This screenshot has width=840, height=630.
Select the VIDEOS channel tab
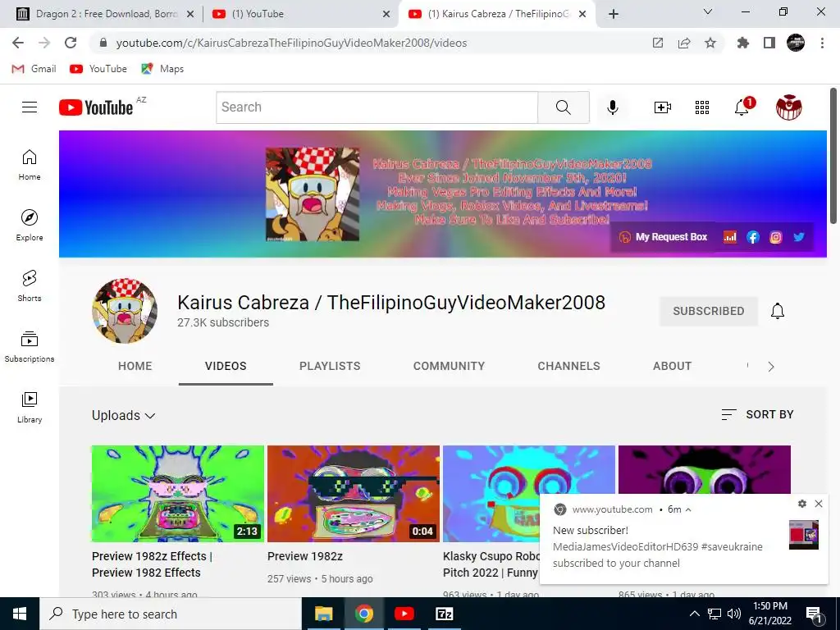coord(226,366)
